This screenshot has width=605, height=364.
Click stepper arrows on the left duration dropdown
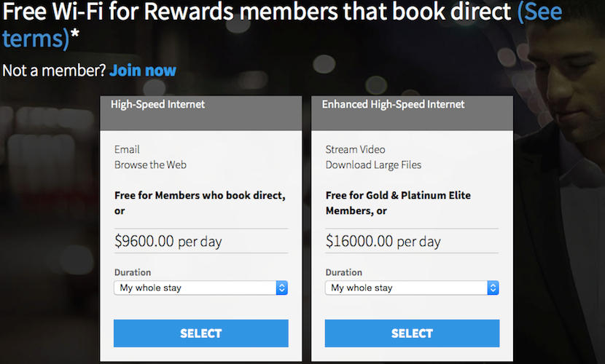pyautogui.click(x=282, y=288)
